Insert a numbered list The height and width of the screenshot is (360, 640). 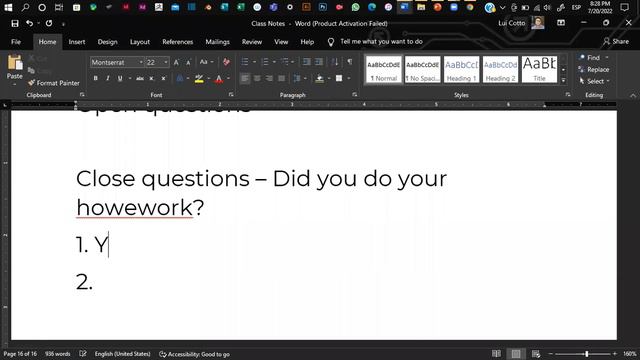(x=265, y=62)
